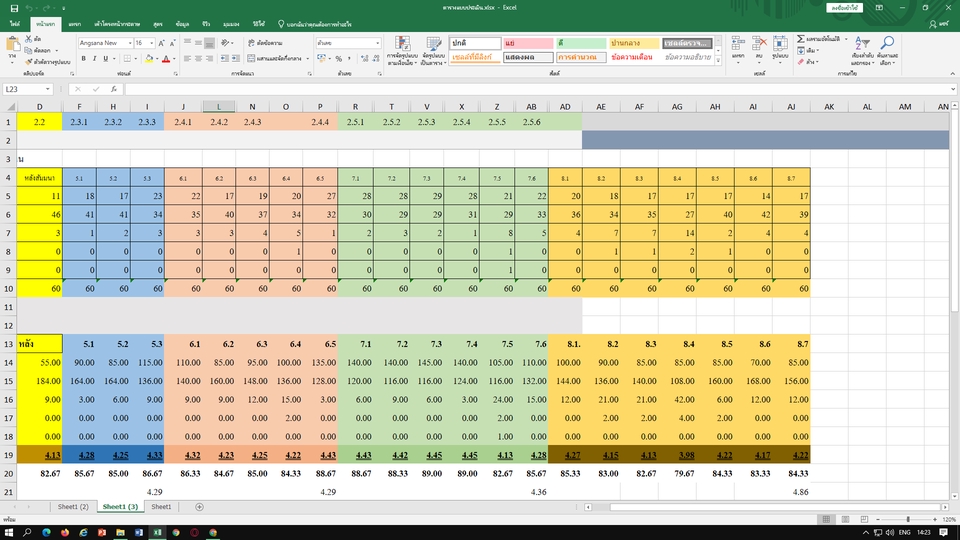Click the new sheet plus icon
960x540 pixels.
pos(199,507)
